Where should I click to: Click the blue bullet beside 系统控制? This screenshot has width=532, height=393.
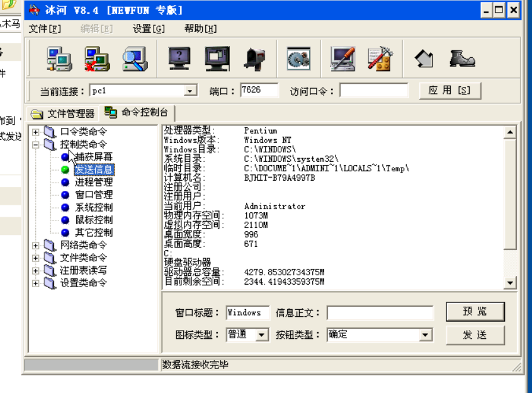(65, 207)
